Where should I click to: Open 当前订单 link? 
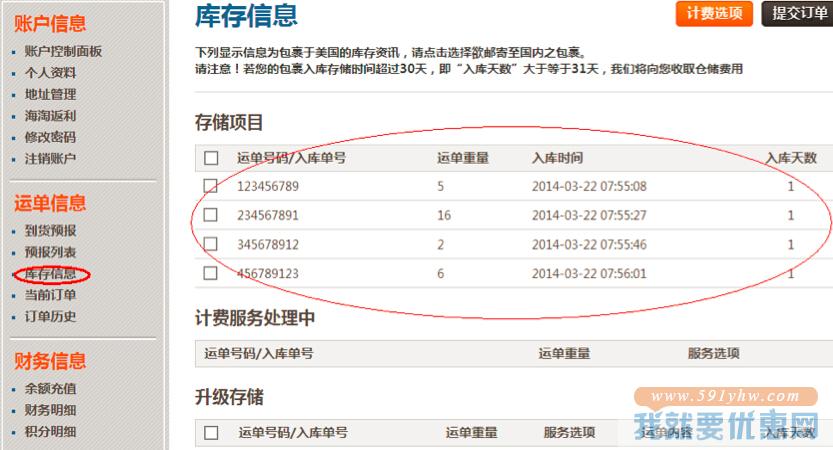(50, 295)
